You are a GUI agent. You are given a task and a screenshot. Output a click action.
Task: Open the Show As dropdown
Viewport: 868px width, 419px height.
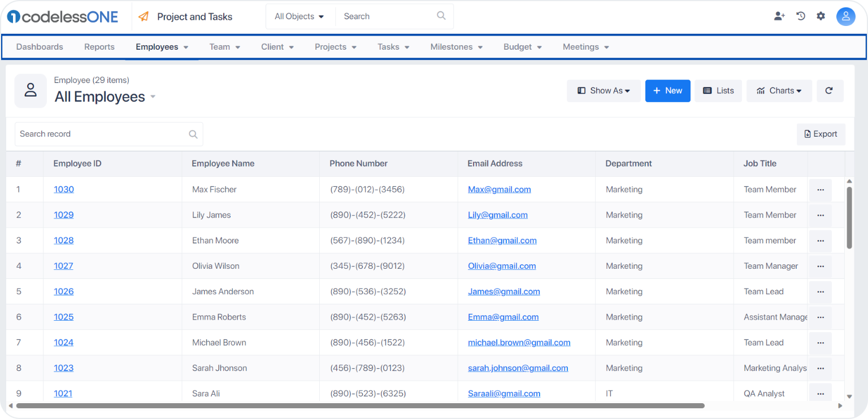coord(604,91)
